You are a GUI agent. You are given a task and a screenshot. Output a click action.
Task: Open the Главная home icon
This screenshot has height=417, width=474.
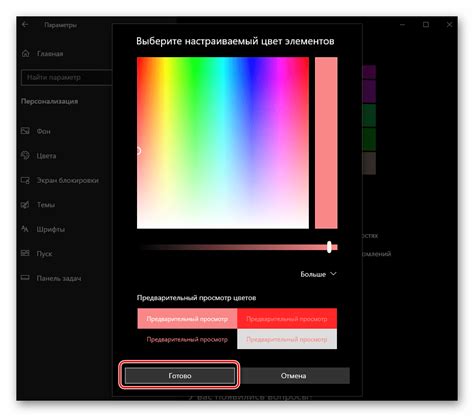pyautogui.click(x=26, y=53)
